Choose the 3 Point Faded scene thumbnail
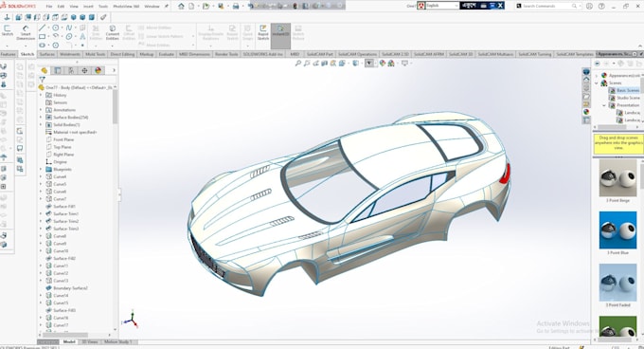This screenshot has width=644, height=349. pyautogui.click(x=617, y=283)
